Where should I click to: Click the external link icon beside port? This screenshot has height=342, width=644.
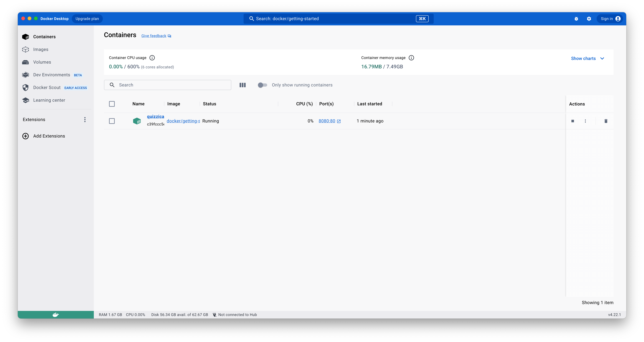click(x=339, y=121)
